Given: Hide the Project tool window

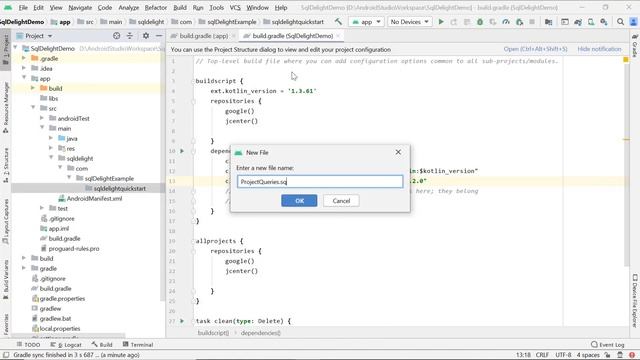Looking at the screenshot, I should (159, 36).
